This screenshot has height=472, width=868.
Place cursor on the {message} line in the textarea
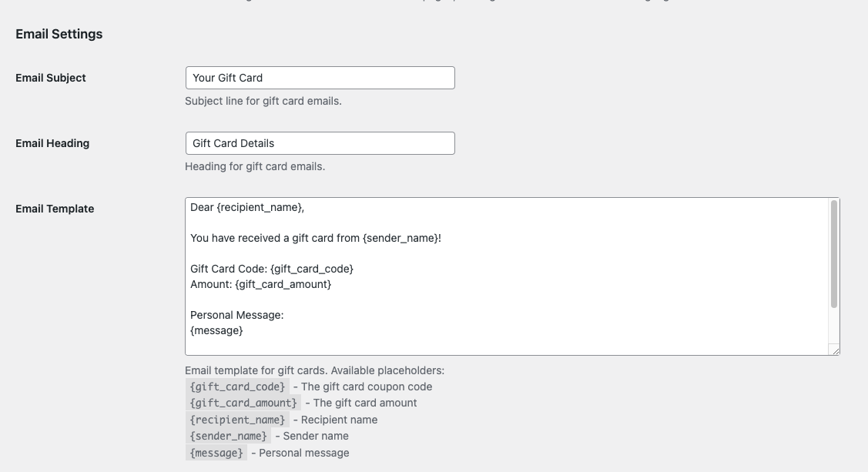pyautogui.click(x=216, y=330)
